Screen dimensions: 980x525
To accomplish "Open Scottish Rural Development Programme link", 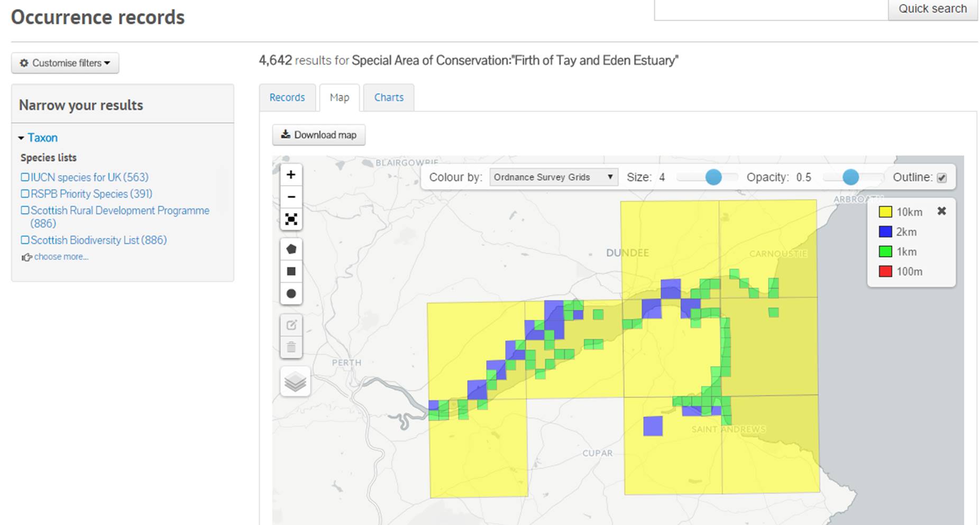I will tap(120, 217).
